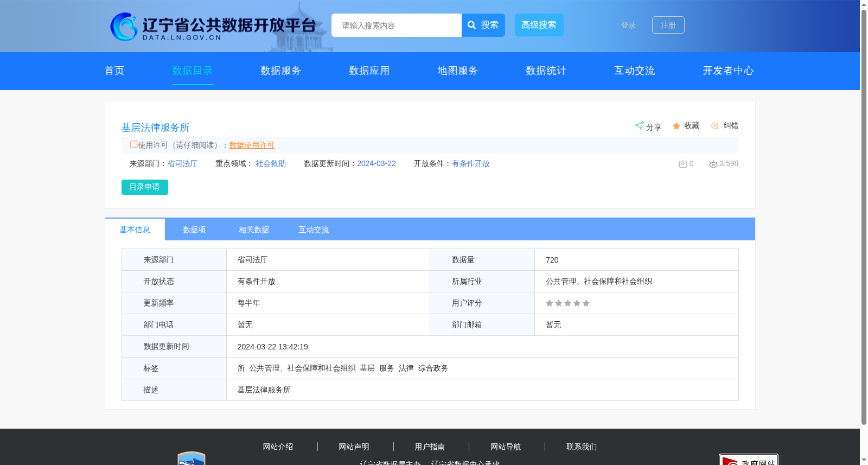Click the share icon next to 分享
The width and height of the screenshot is (868, 465).
coord(639,125)
